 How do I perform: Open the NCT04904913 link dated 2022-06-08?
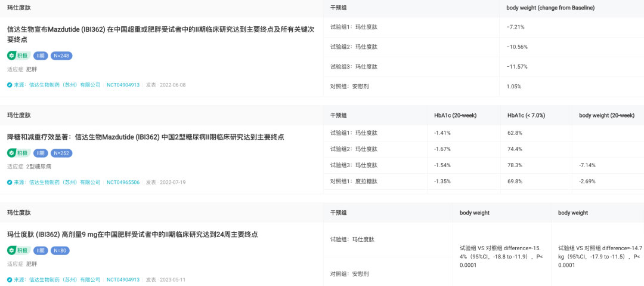pos(123,85)
